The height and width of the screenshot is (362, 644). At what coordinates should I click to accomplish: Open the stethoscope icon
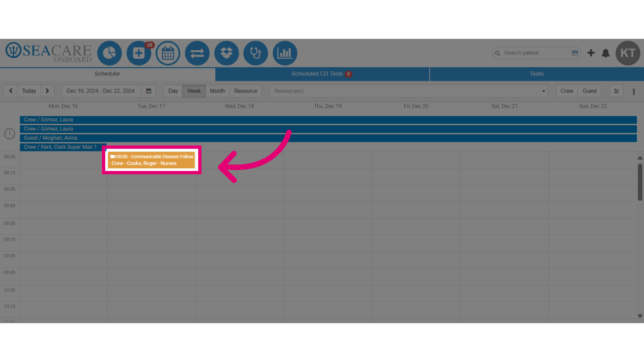pyautogui.click(x=256, y=53)
